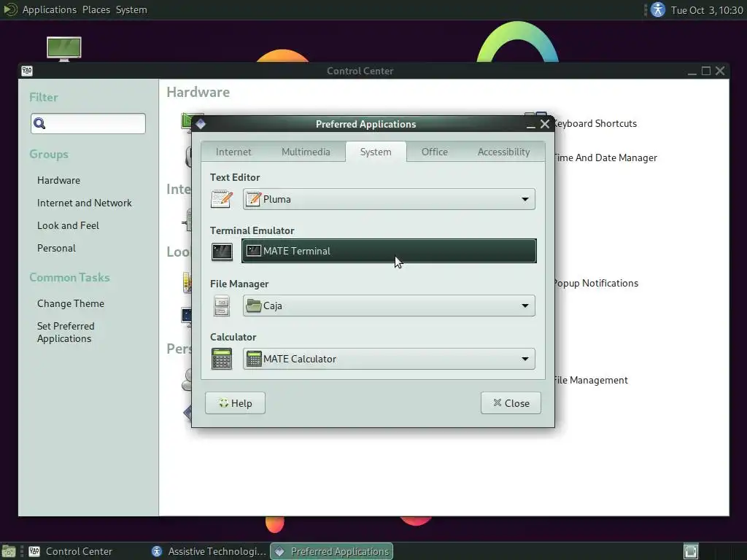Select Hardware group in Control Center
The image size is (747, 560).
(x=58, y=181)
